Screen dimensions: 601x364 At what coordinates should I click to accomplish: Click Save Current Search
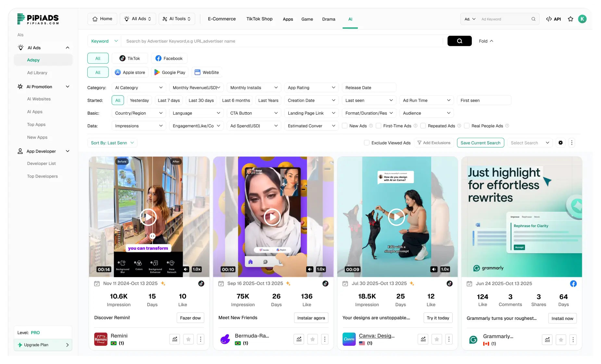[481, 143]
